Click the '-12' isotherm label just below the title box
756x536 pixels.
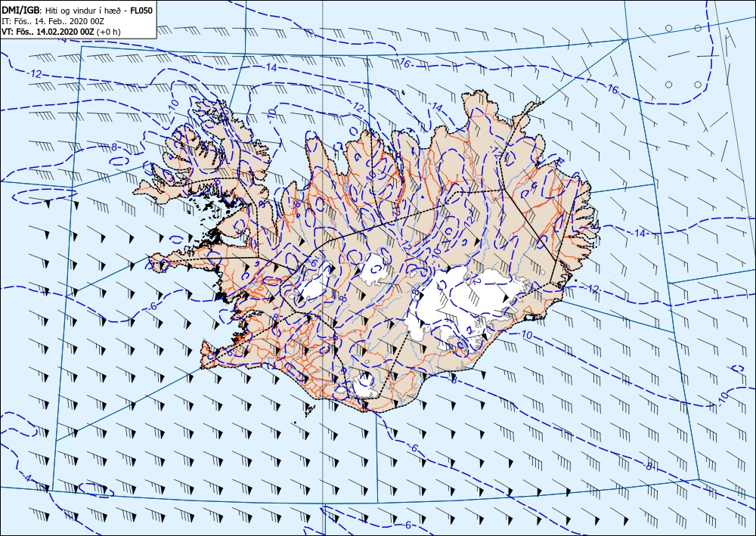coord(35,74)
